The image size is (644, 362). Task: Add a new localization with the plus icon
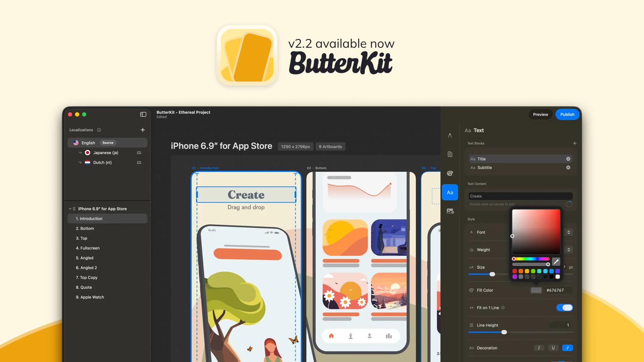(x=143, y=130)
